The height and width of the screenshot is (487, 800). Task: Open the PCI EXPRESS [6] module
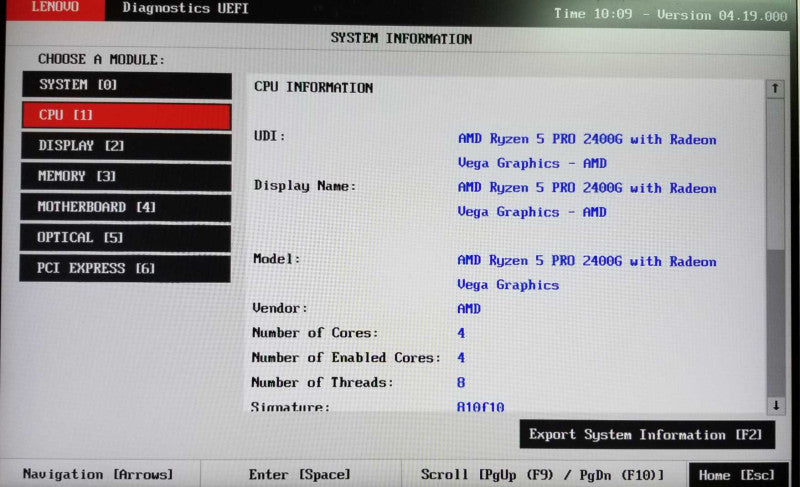coord(125,268)
